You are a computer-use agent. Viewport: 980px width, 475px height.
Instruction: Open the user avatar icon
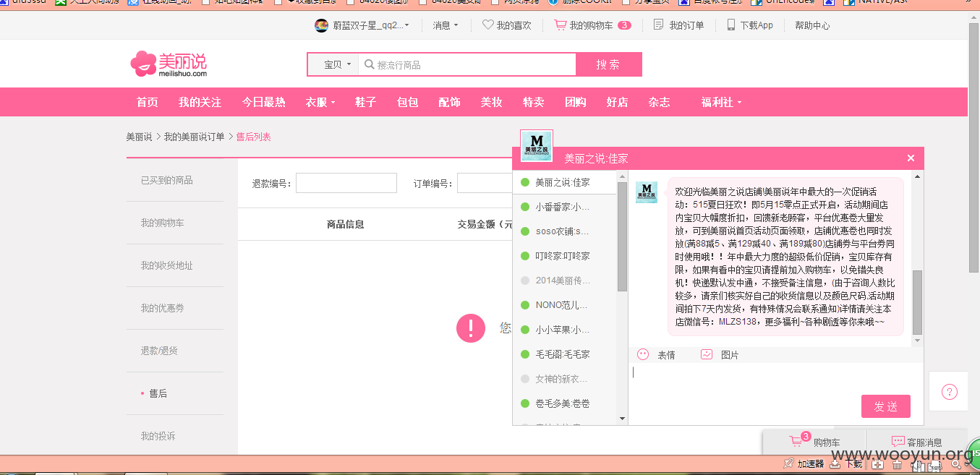pos(322,25)
